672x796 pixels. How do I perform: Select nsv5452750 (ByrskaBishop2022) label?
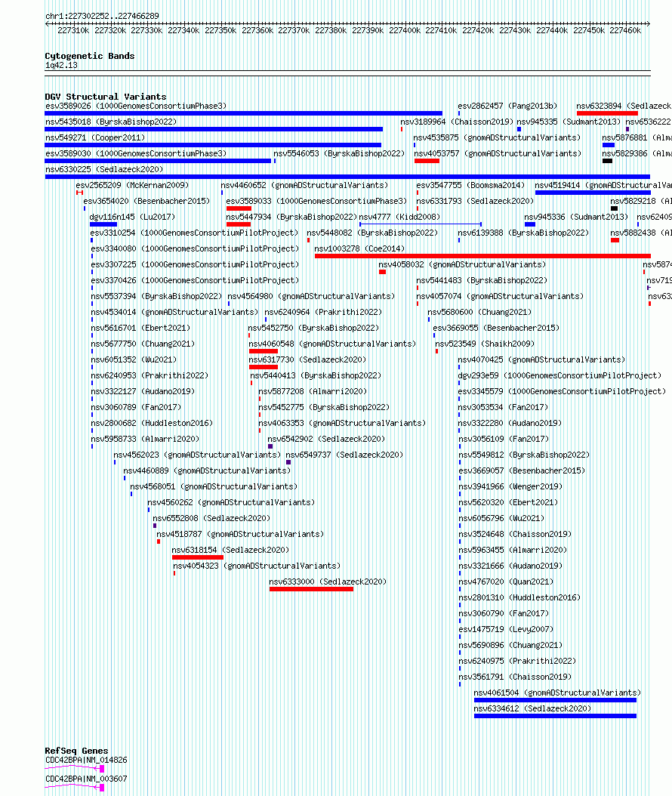coord(313,328)
